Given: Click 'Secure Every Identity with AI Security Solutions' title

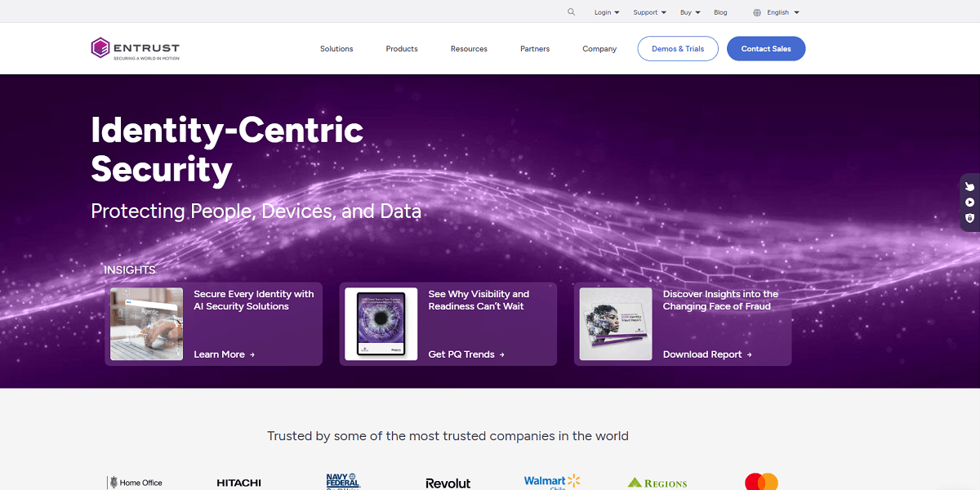Looking at the screenshot, I should point(254,301).
